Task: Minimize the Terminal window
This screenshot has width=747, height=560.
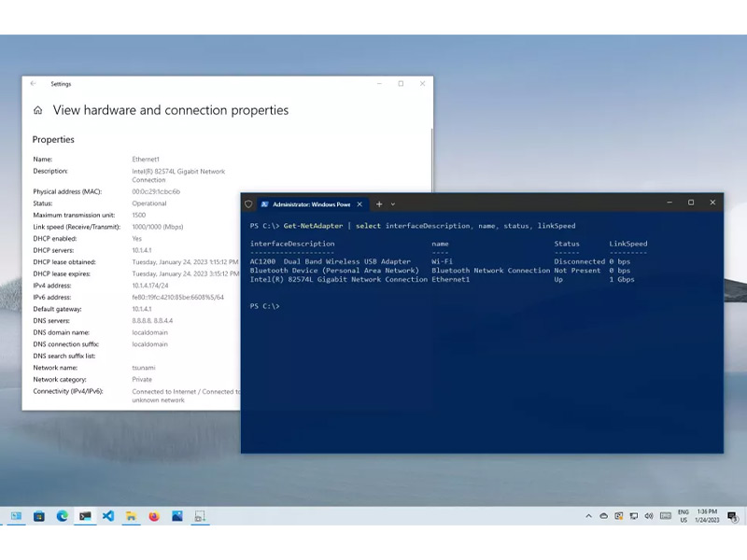Action: (669, 203)
